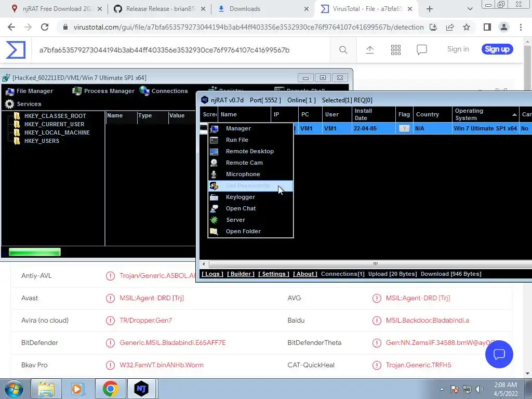Switch to File Manager in HacKed window

coord(30,91)
